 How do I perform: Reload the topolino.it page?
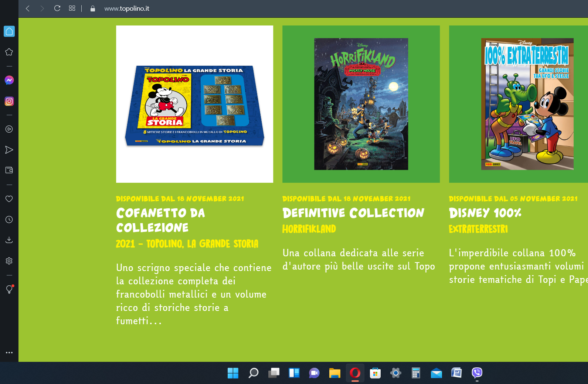point(57,8)
